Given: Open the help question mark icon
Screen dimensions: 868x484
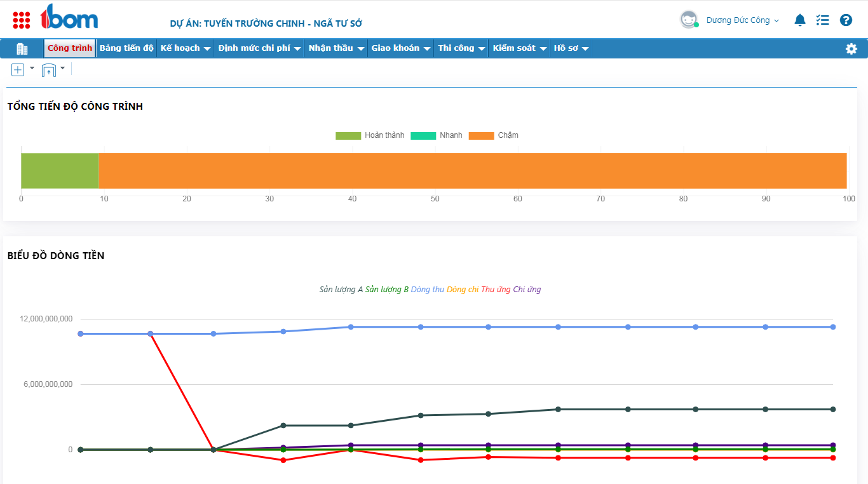Looking at the screenshot, I should click(846, 20).
